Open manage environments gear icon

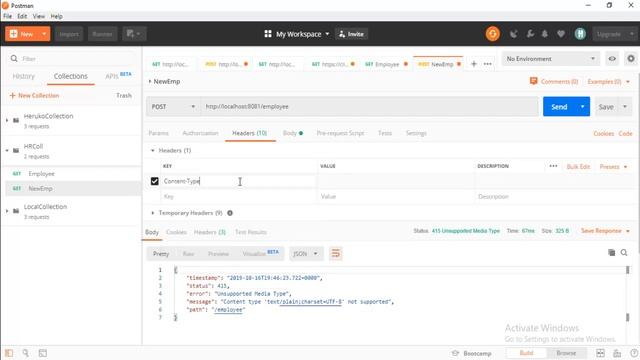pos(631,59)
